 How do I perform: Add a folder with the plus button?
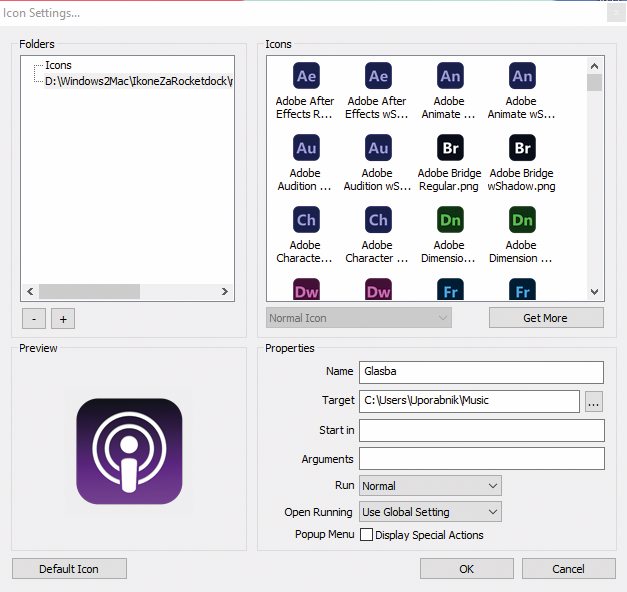63,319
